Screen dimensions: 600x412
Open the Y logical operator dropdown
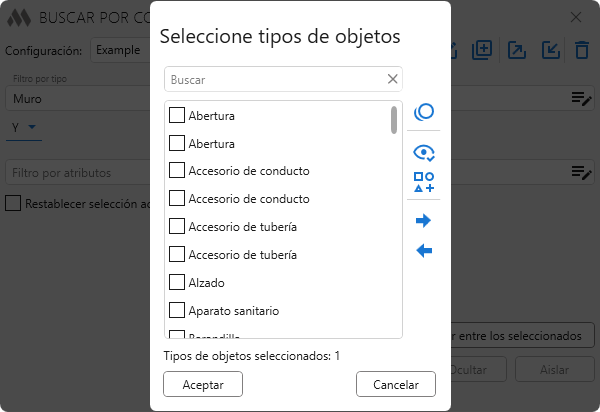pyautogui.click(x=23, y=127)
